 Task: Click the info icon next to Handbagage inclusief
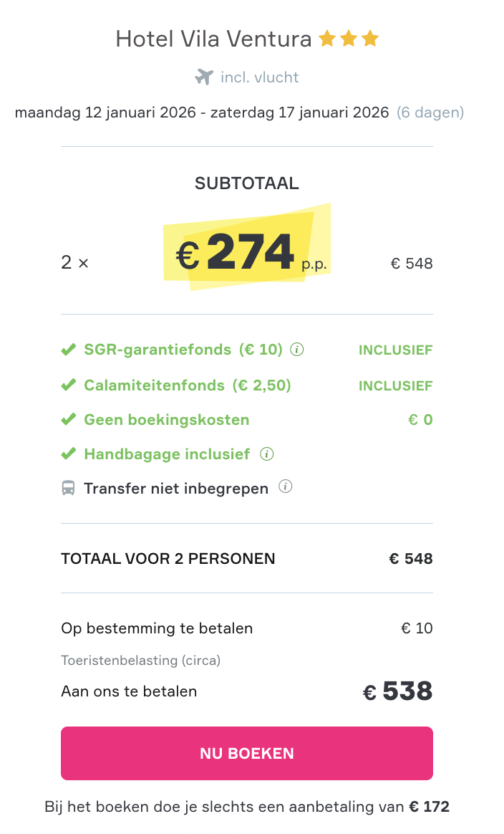click(266, 454)
